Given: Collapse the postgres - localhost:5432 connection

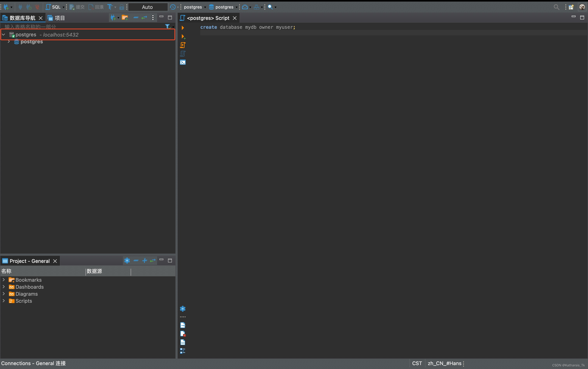Looking at the screenshot, I should tap(3, 34).
